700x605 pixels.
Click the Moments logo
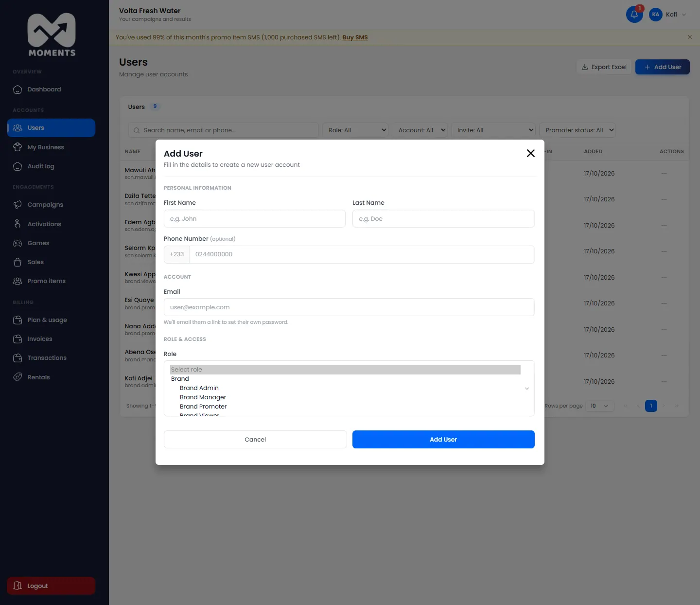pyautogui.click(x=52, y=35)
